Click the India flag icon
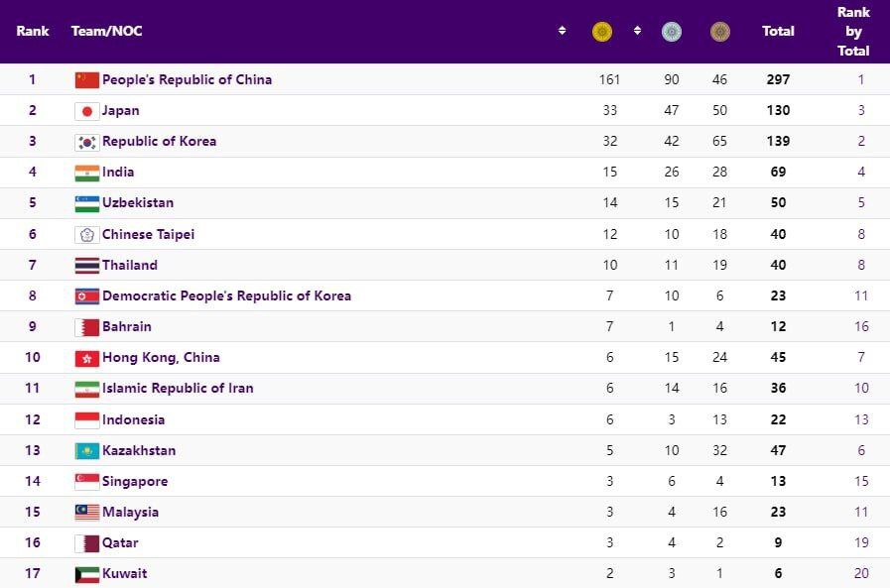Image resolution: width=890 pixels, height=588 pixels. 87,173
